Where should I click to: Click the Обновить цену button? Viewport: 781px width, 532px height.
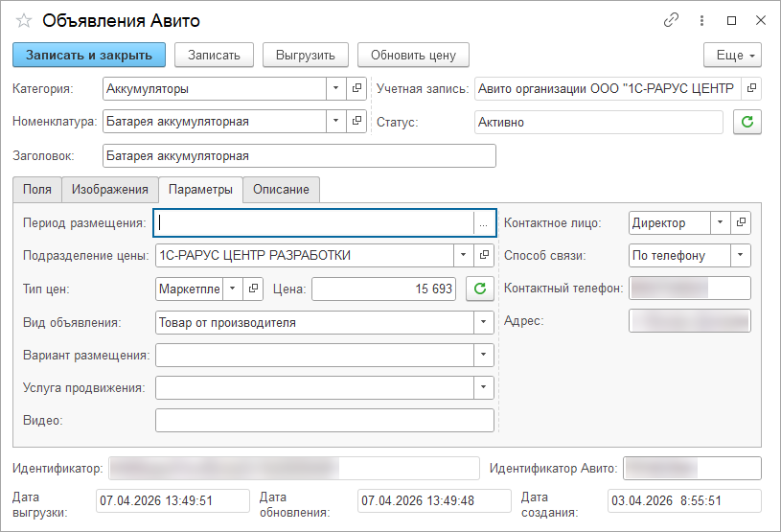click(413, 55)
